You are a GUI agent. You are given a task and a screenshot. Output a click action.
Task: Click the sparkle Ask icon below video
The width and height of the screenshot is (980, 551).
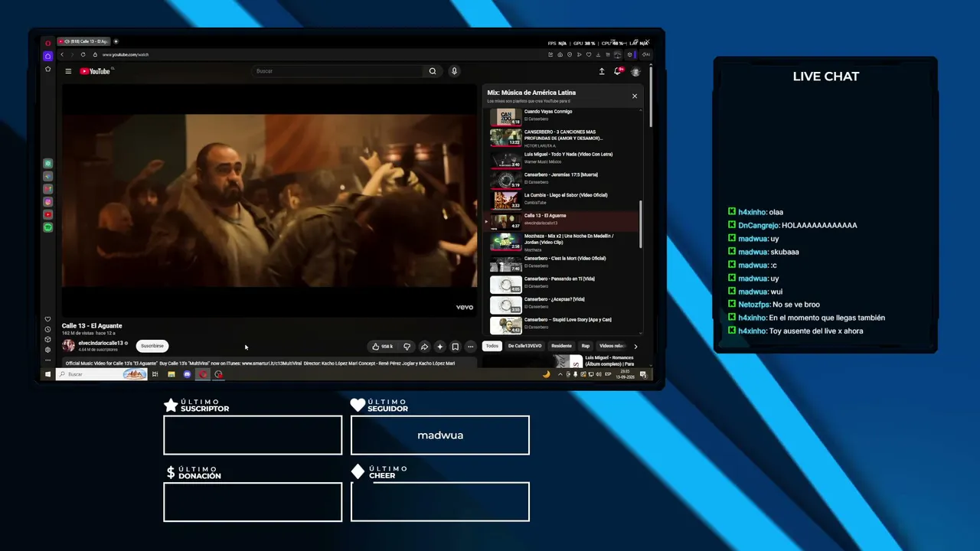(x=439, y=347)
